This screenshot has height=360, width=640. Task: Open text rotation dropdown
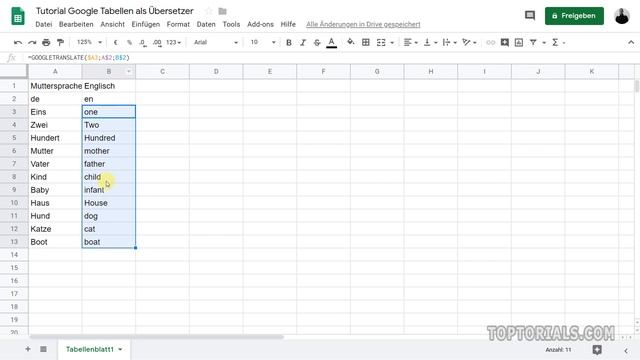(469, 42)
